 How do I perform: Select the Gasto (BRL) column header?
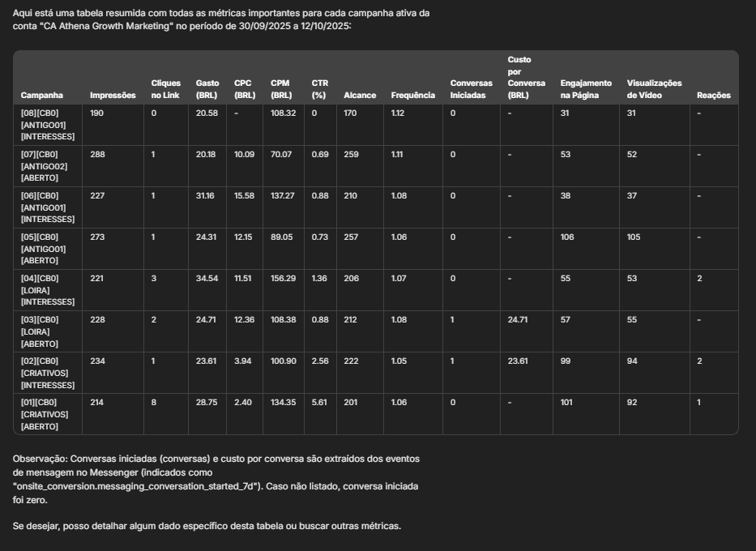(207, 89)
